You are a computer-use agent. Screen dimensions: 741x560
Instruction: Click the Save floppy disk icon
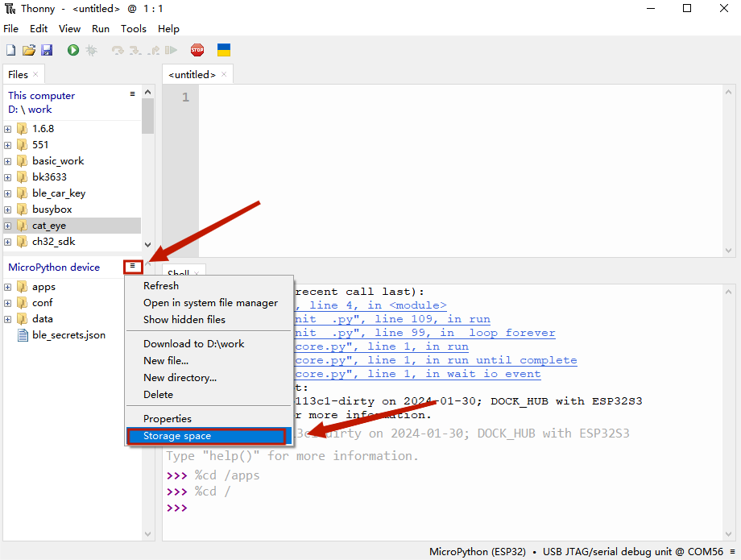pos(47,50)
